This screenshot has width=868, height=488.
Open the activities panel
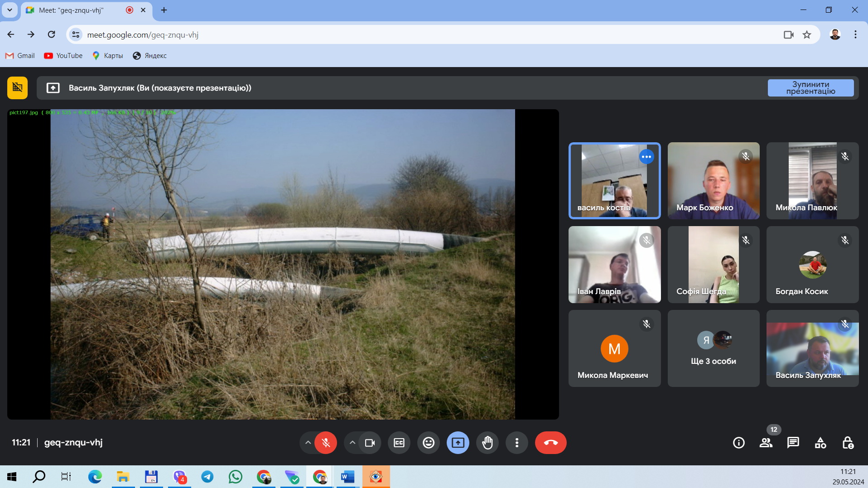[820, 443]
